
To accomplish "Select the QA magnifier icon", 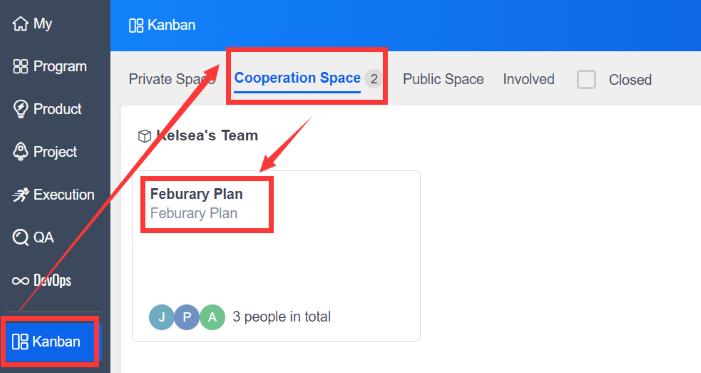I will (x=21, y=237).
